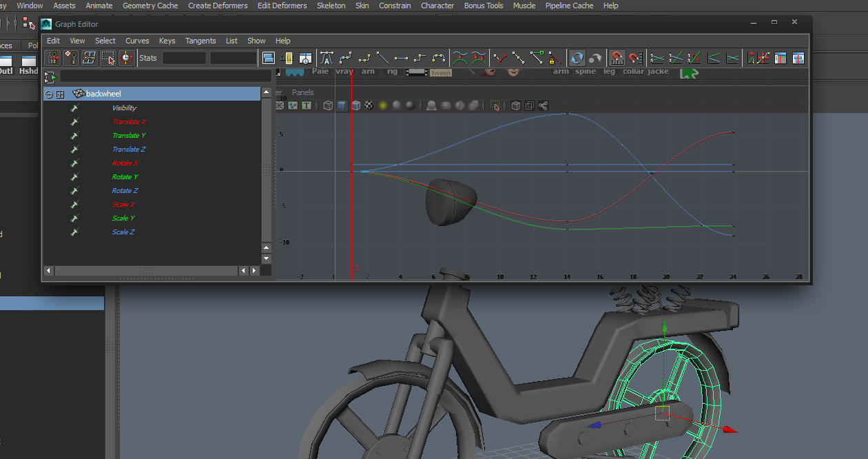The height and width of the screenshot is (459, 868).
Task: Apply Linear tangents
Action: pos(383,58)
